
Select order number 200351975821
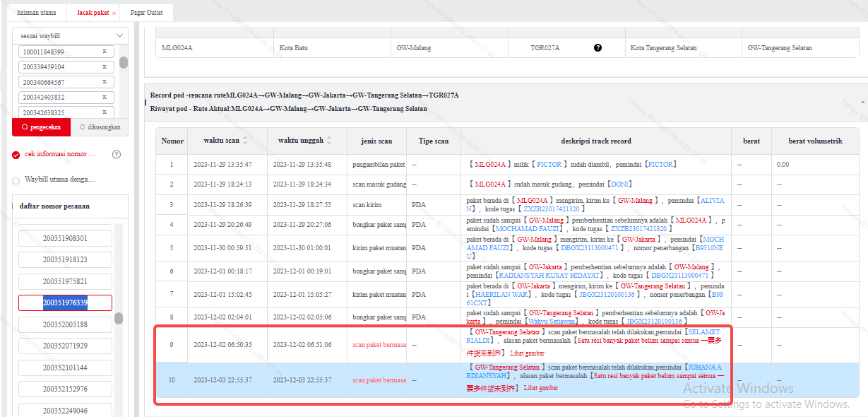point(65,281)
